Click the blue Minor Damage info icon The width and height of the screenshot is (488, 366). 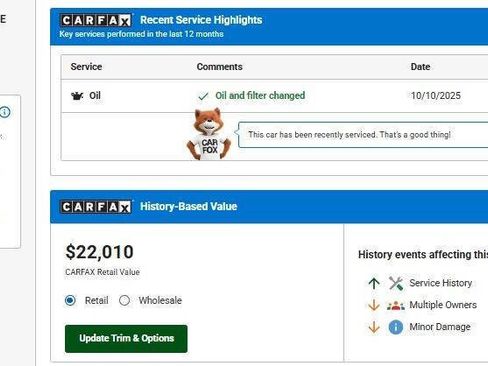point(396,327)
